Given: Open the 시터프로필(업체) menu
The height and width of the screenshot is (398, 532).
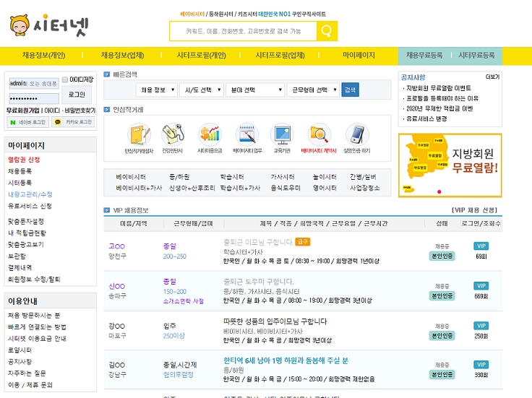Looking at the screenshot, I should coord(280,56).
